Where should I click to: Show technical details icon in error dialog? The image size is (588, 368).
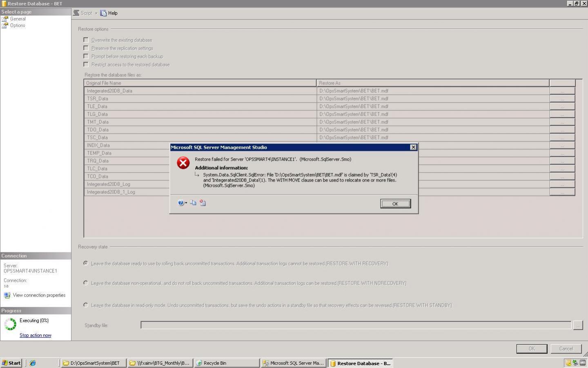203,203
